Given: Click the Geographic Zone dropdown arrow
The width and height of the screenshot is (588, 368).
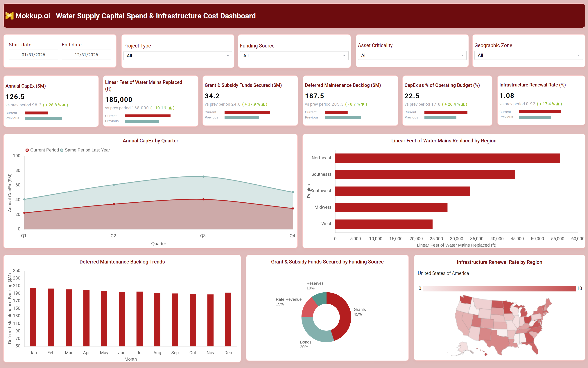Looking at the screenshot, I should [x=578, y=56].
